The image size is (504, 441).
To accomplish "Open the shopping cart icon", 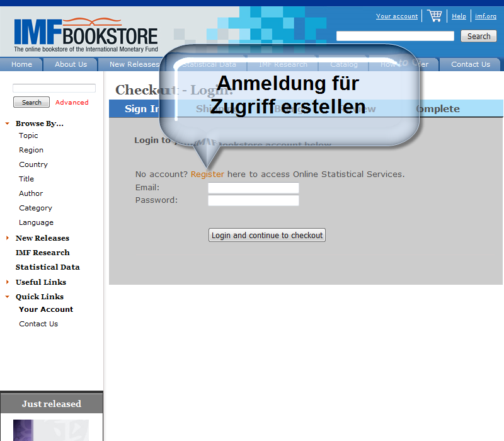I will [x=434, y=16].
